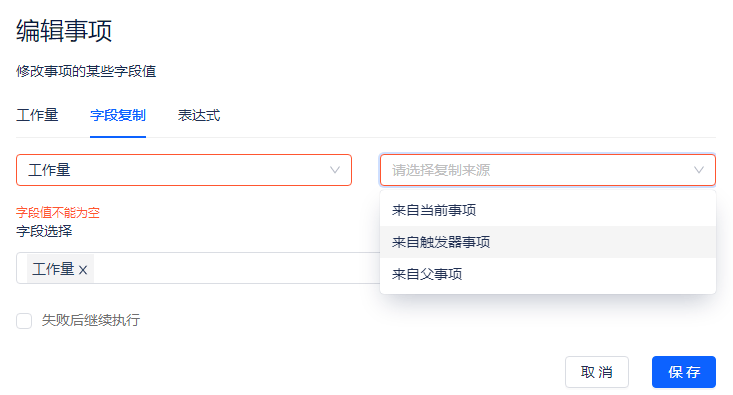Open the 工作量 field dropdown
The width and height of the screenshot is (733, 395).
pyautogui.click(x=184, y=170)
